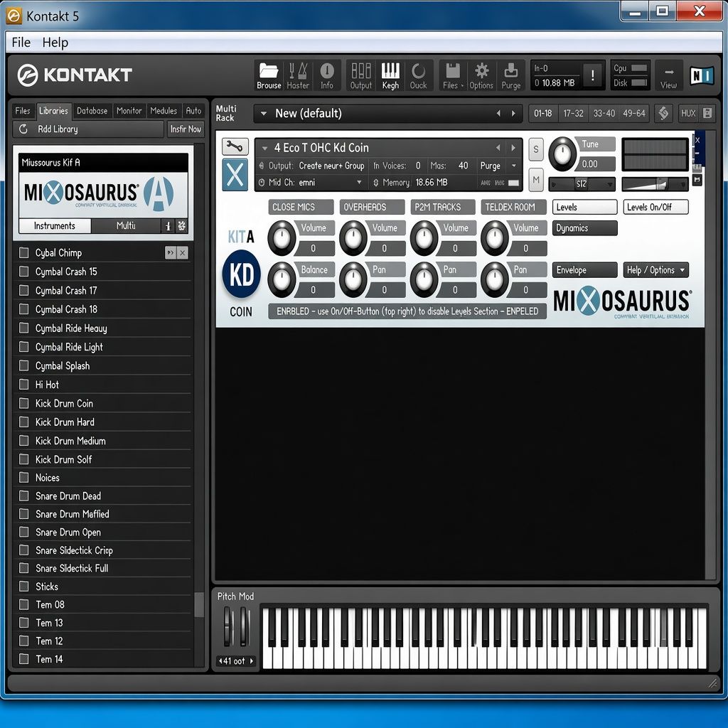Click keyboard octave shift left arrow
728x728 pixels.
[x=220, y=660]
